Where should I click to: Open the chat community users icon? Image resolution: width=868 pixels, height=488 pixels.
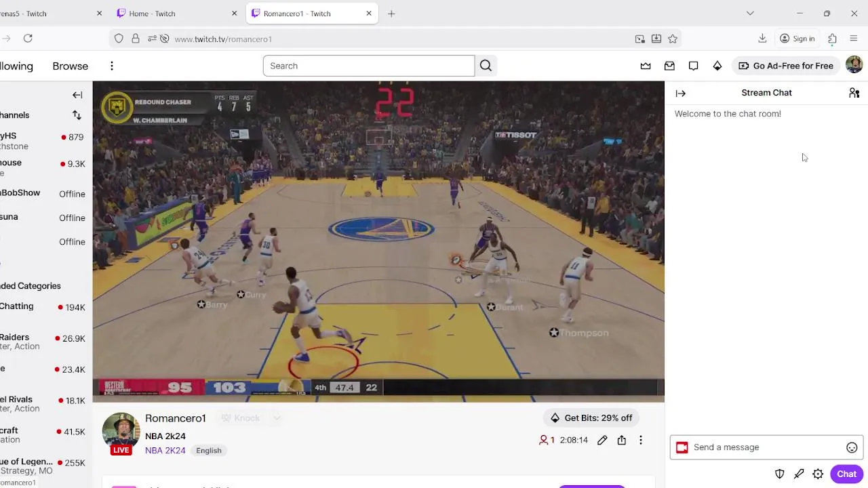pos(854,93)
